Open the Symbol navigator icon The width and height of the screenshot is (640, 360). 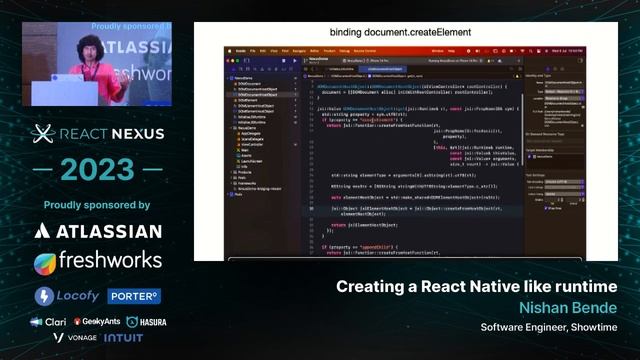248,69
